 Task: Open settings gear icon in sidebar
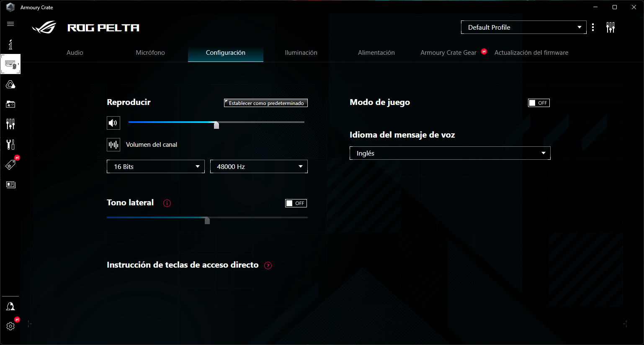pyautogui.click(x=10, y=326)
